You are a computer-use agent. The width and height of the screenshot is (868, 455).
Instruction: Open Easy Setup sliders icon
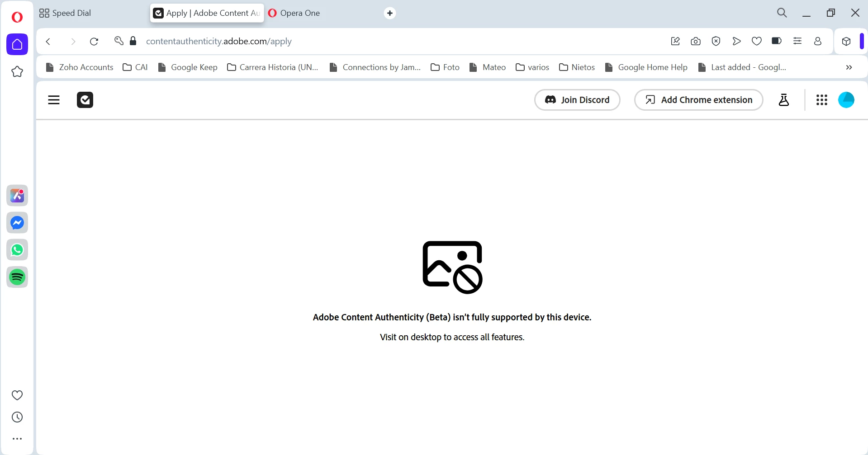797,41
